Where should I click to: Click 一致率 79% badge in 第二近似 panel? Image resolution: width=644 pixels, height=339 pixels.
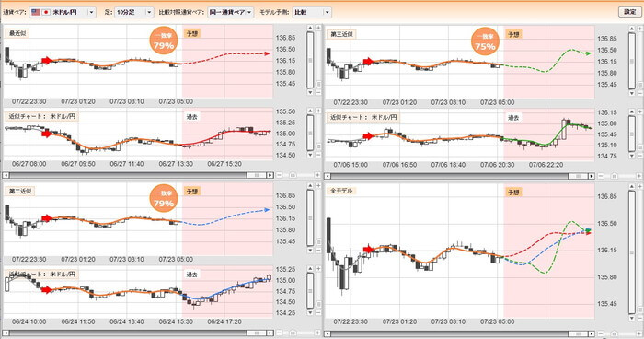pos(164,198)
